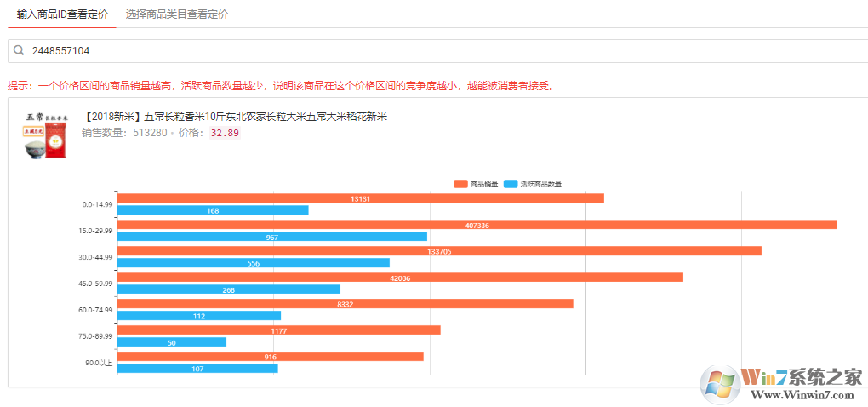
Task: Click the 30.0-44.99 price range label
Action: 96,257
